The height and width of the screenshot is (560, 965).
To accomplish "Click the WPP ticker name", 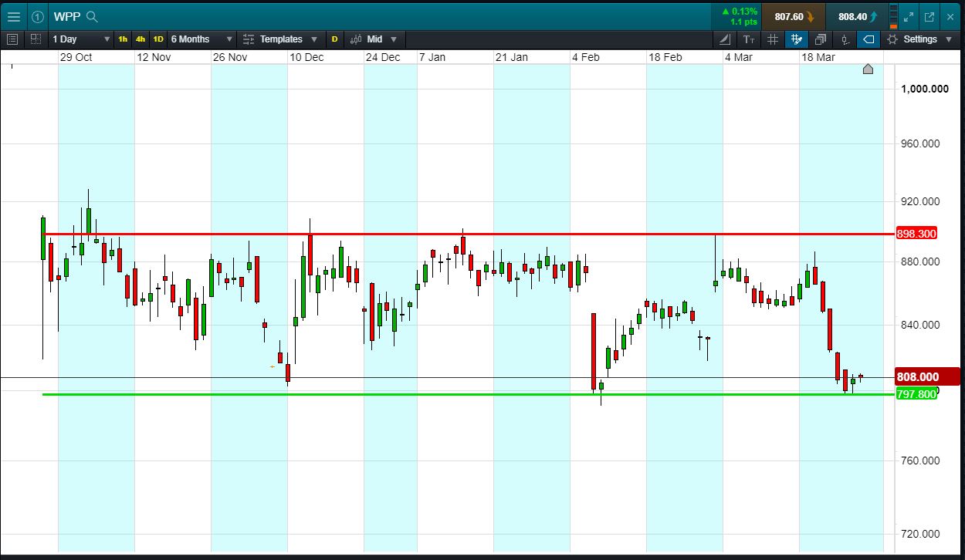I will coord(67,16).
